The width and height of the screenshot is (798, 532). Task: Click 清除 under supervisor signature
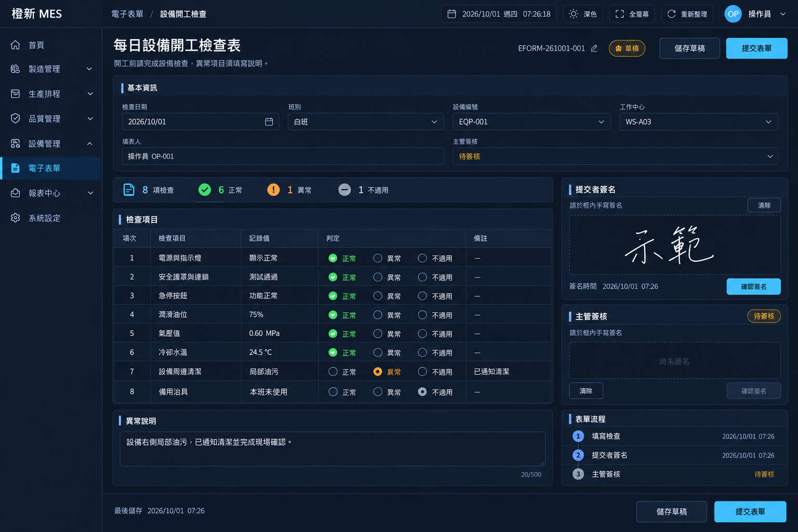click(586, 391)
